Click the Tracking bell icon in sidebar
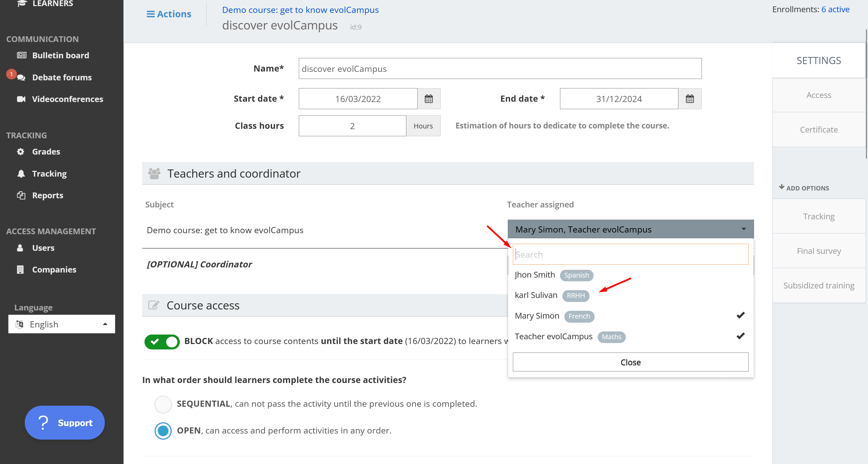The image size is (868, 464). click(x=21, y=174)
